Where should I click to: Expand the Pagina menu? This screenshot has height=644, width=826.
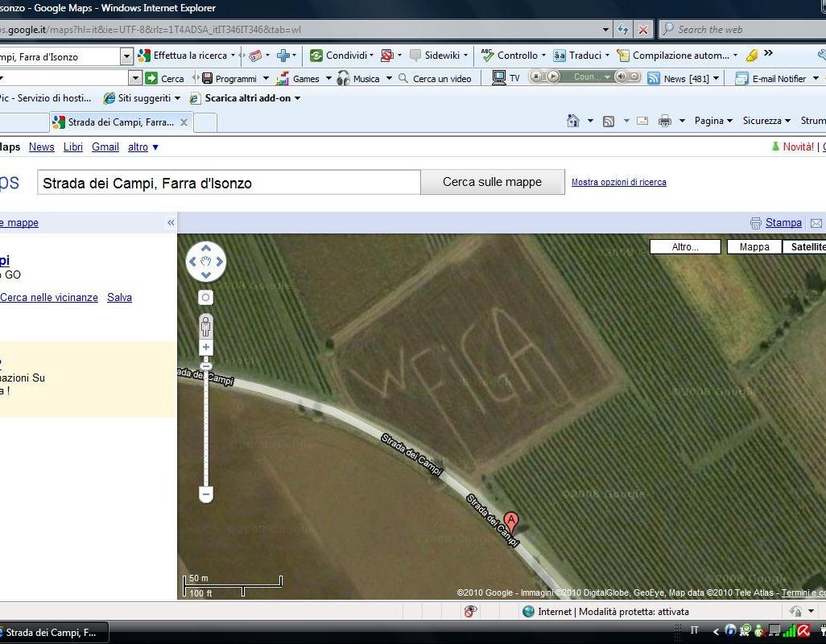(713, 121)
